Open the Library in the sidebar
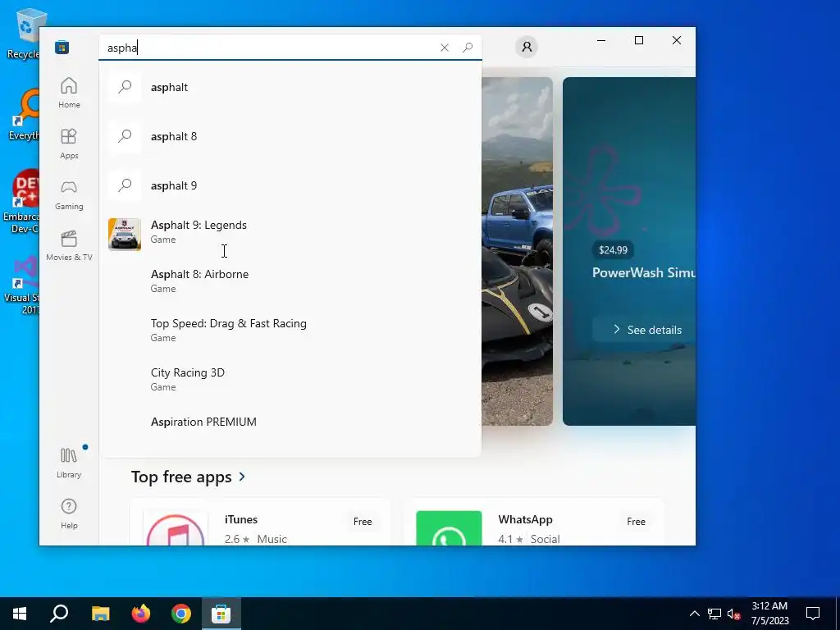This screenshot has width=840, height=630. coord(69,463)
